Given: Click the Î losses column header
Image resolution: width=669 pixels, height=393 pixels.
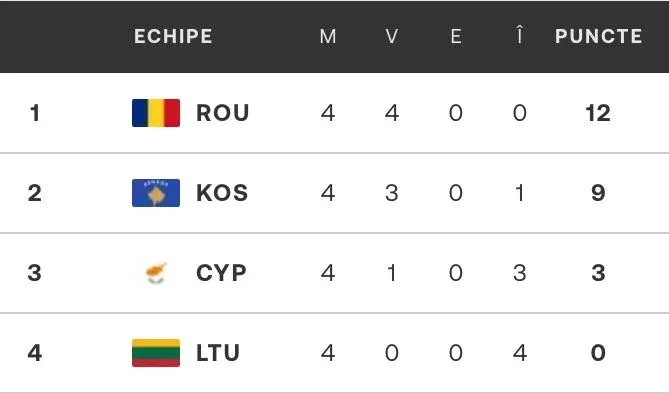Looking at the screenshot, I should pos(519,34).
